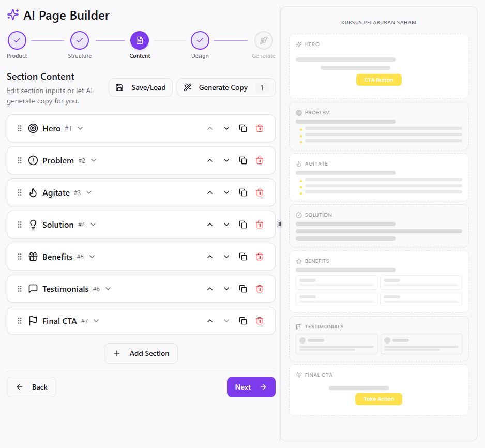Click the Benefits section drag handle
This screenshot has height=448, width=485.
pyautogui.click(x=20, y=257)
